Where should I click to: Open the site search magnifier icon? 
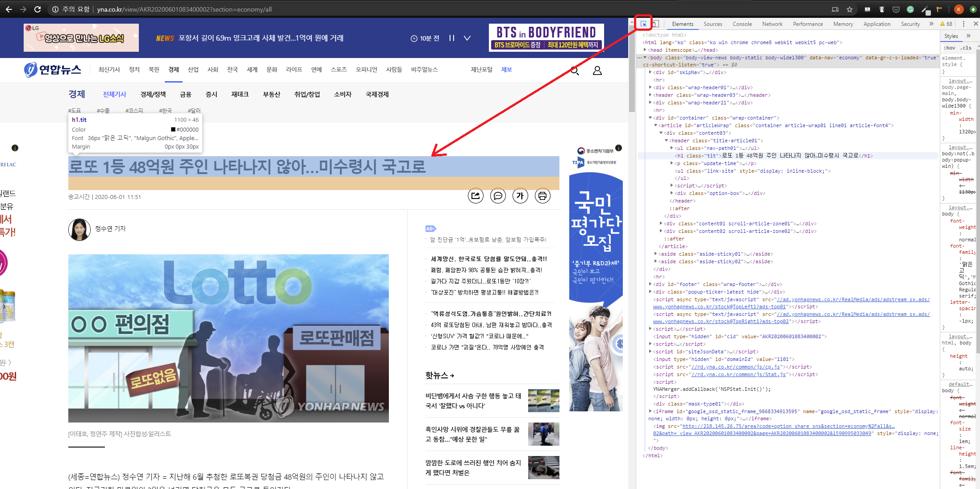(x=575, y=70)
